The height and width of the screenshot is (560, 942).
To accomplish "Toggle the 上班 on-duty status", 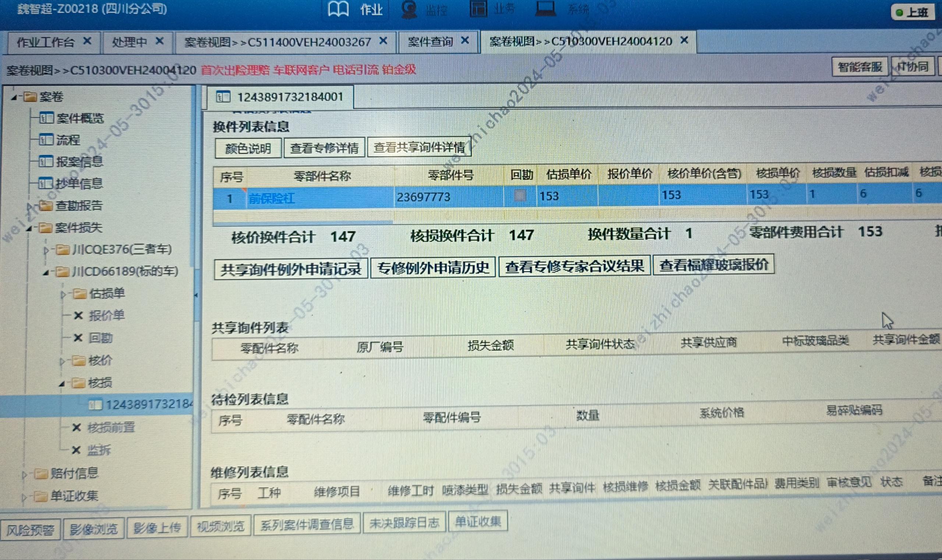I will (913, 13).
